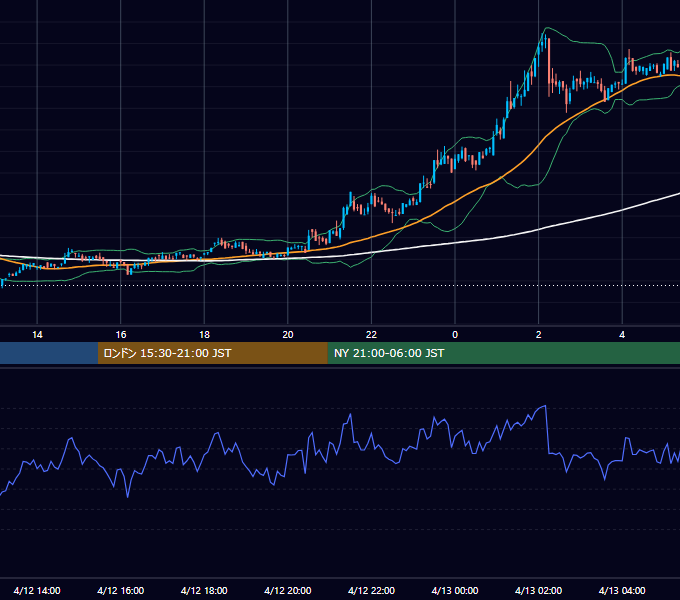Click the 4/13 00:00 date label
The width and height of the screenshot is (680, 600).
[455, 590]
